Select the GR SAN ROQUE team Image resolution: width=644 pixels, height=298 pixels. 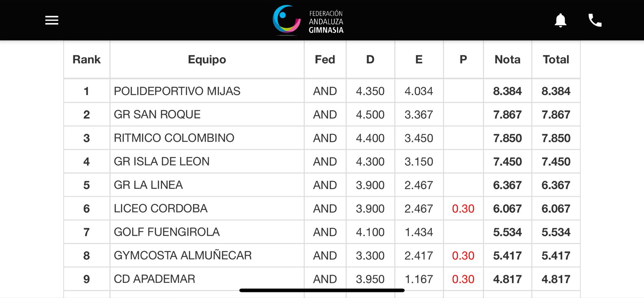click(157, 114)
